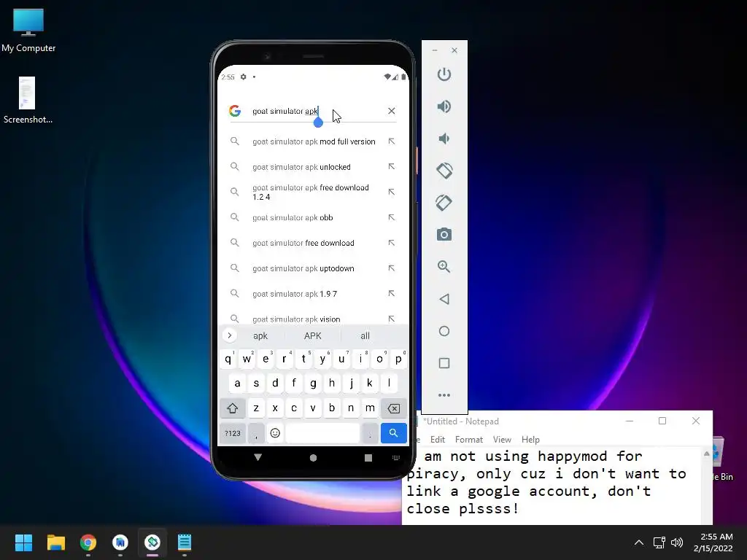Click Notepad scrollbar up arrow

[x=706, y=454]
